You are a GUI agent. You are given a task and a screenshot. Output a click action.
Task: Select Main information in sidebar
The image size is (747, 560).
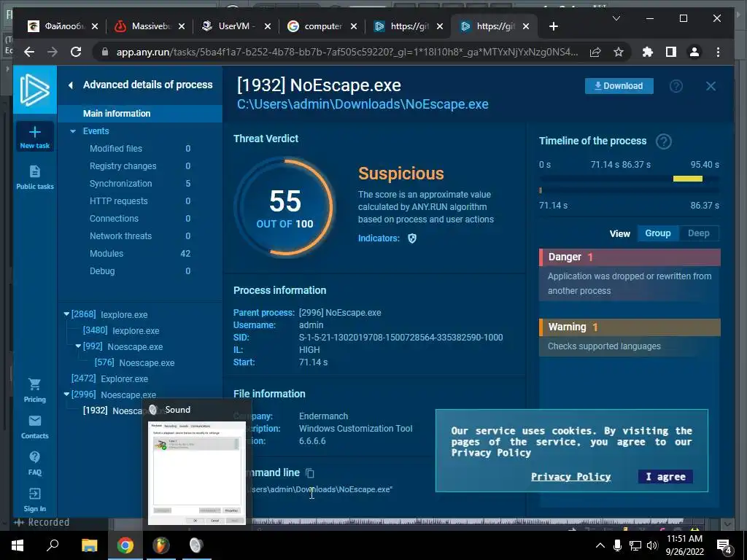(x=140, y=113)
